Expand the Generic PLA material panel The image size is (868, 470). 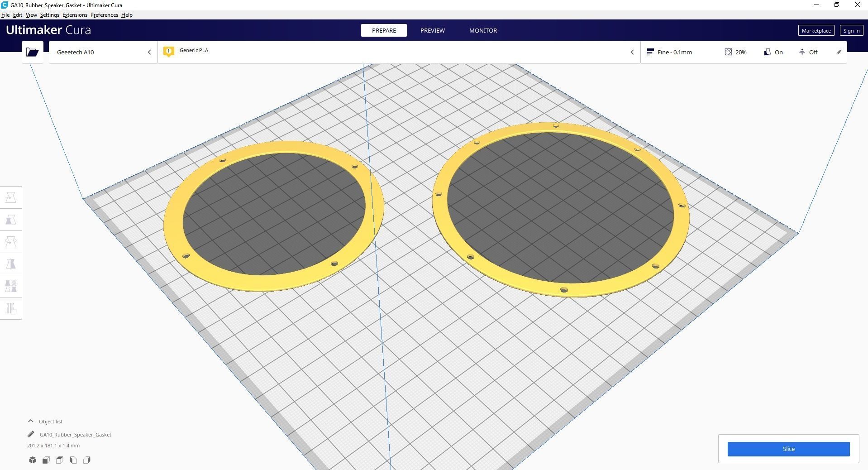tap(399, 52)
